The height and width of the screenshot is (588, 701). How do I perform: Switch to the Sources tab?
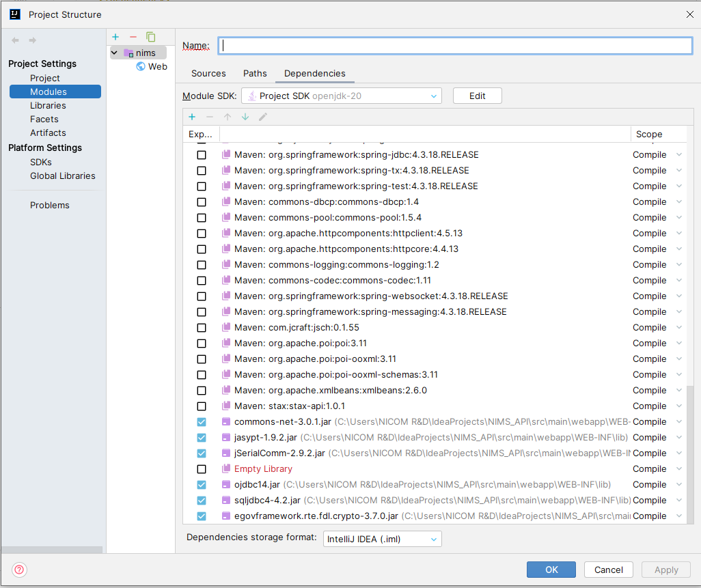pyautogui.click(x=208, y=73)
